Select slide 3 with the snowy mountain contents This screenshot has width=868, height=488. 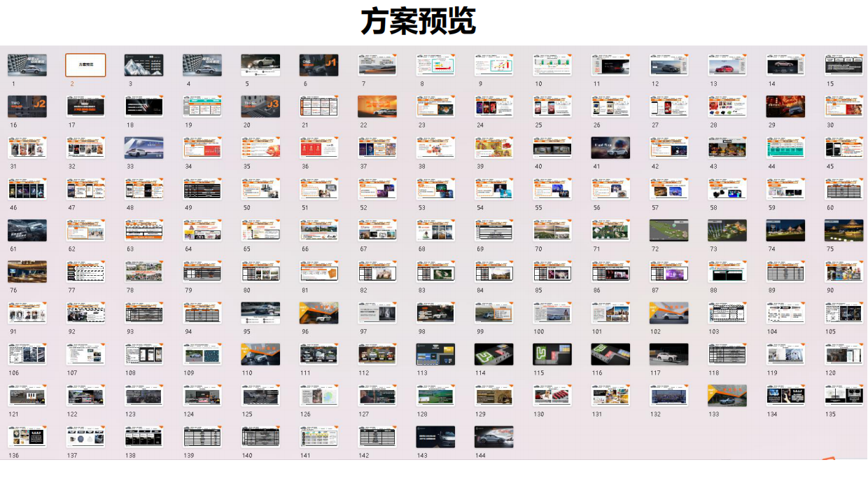click(143, 65)
